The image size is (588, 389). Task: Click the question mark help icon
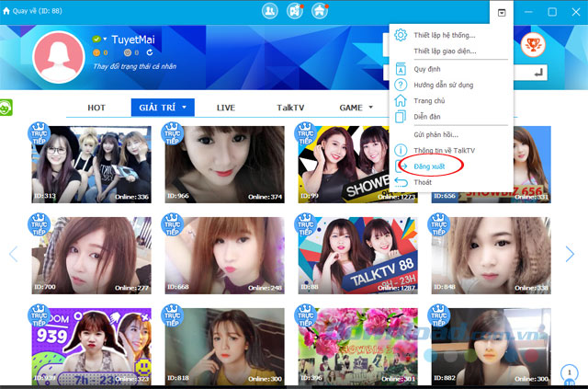401,85
